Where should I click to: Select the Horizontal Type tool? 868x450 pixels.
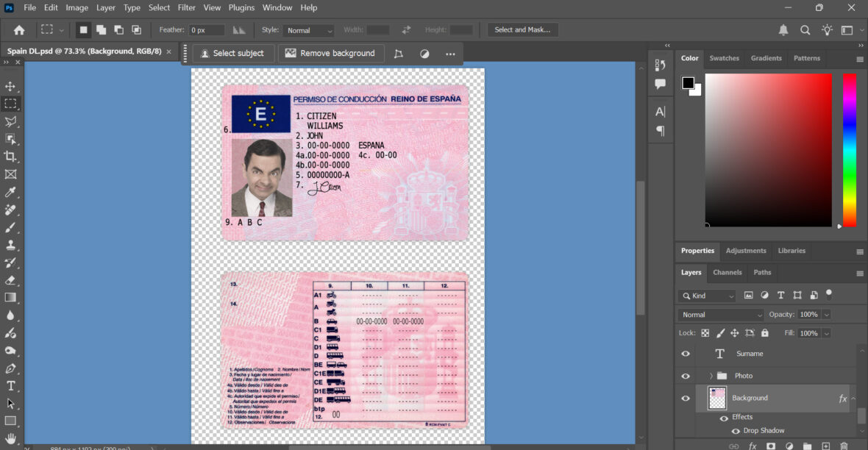click(10, 386)
